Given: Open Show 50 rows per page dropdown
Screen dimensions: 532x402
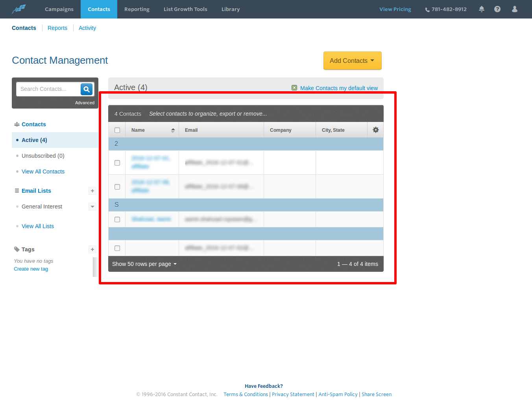Looking at the screenshot, I should tap(144, 264).
